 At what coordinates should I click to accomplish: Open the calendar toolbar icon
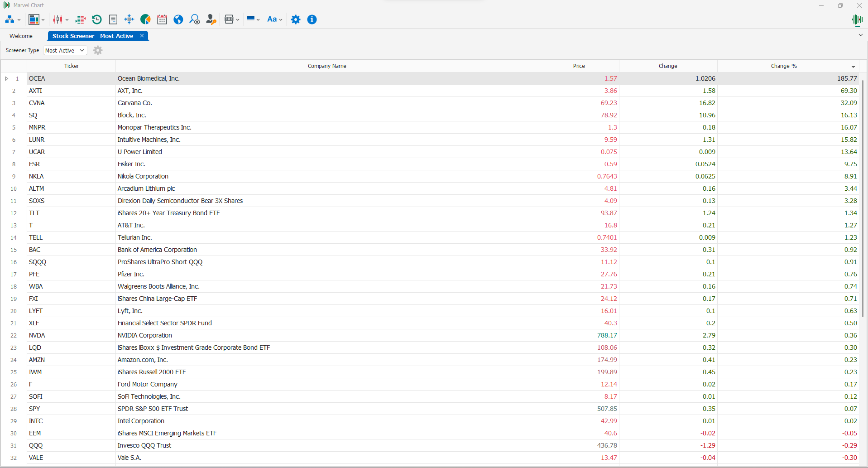tap(162, 19)
